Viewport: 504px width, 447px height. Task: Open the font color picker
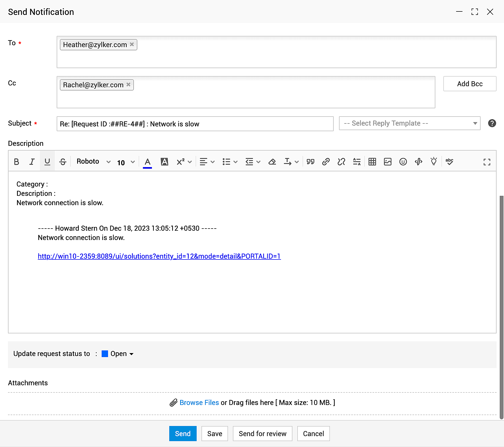(147, 162)
